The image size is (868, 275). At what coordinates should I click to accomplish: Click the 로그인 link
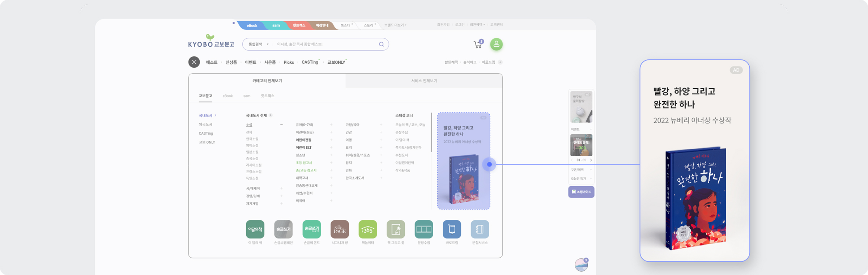pyautogui.click(x=460, y=25)
